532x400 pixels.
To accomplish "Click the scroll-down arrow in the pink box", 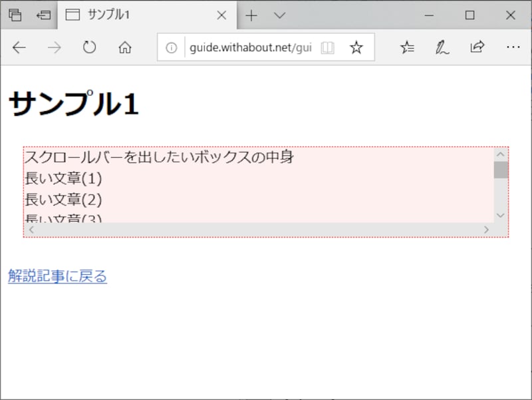I will coord(500,215).
